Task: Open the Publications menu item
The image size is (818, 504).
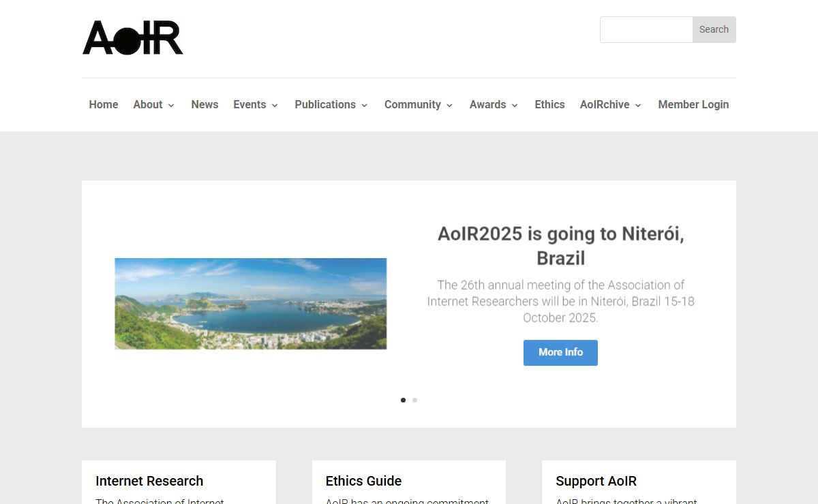Action: [325, 104]
